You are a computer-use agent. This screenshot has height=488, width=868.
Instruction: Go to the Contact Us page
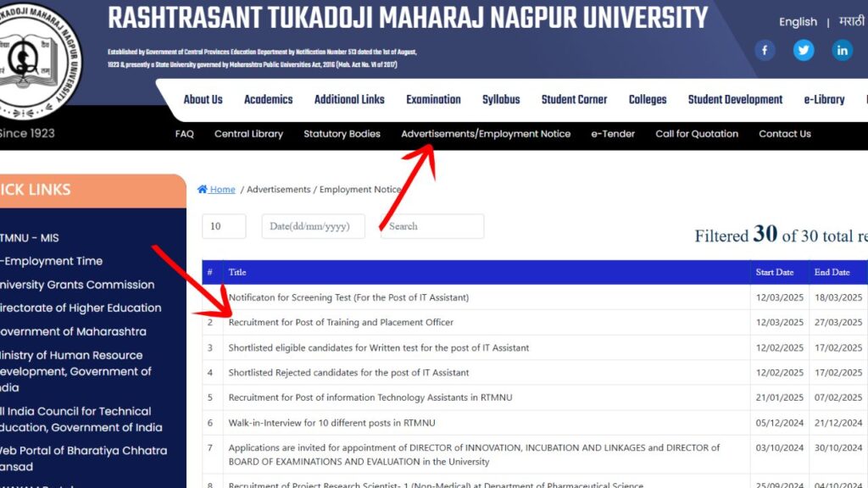coord(785,134)
